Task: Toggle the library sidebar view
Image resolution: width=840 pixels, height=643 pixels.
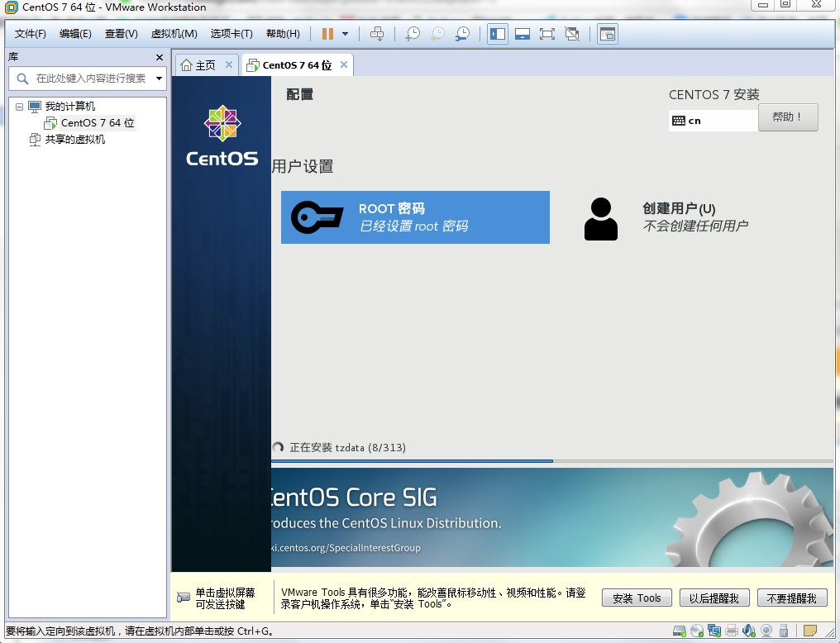Action: (498, 34)
